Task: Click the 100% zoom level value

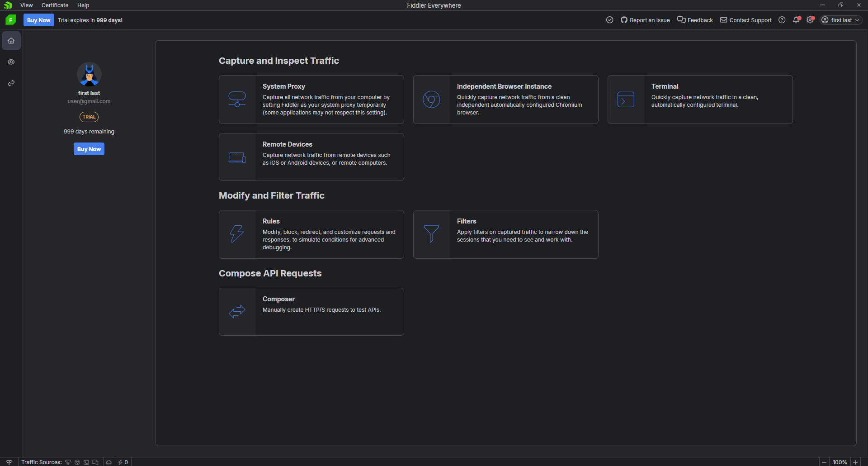Action: point(840,462)
